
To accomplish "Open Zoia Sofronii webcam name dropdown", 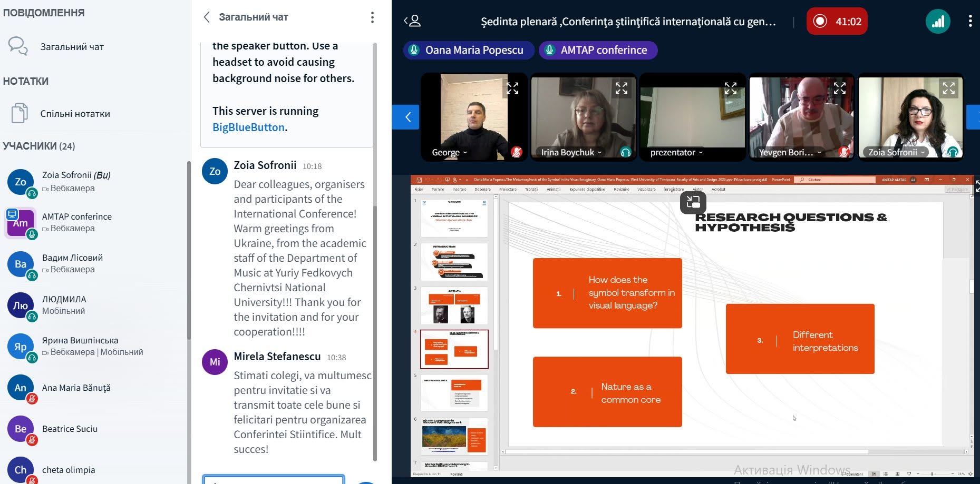I will point(897,152).
